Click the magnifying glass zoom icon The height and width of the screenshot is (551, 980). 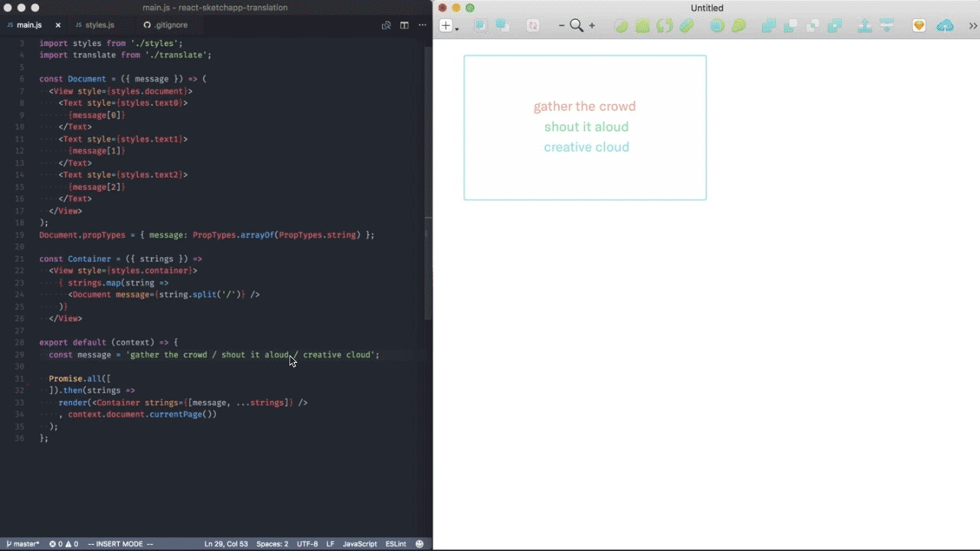577,26
